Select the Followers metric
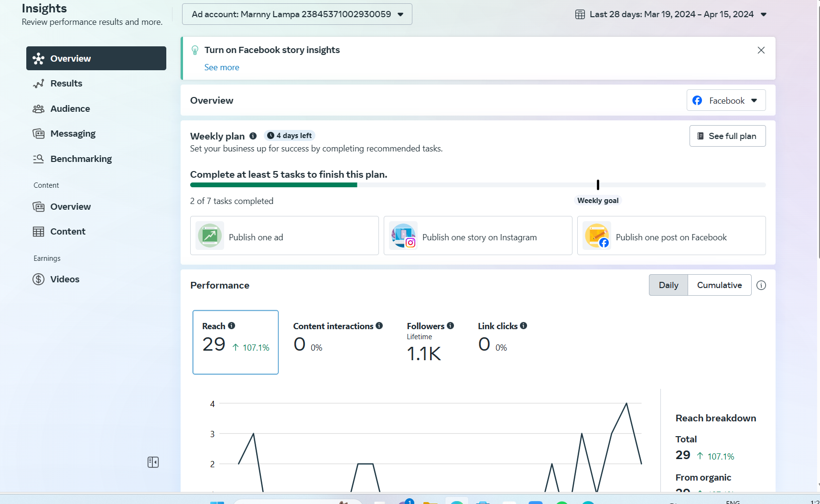This screenshot has height=504, width=820. pyautogui.click(x=430, y=342)
